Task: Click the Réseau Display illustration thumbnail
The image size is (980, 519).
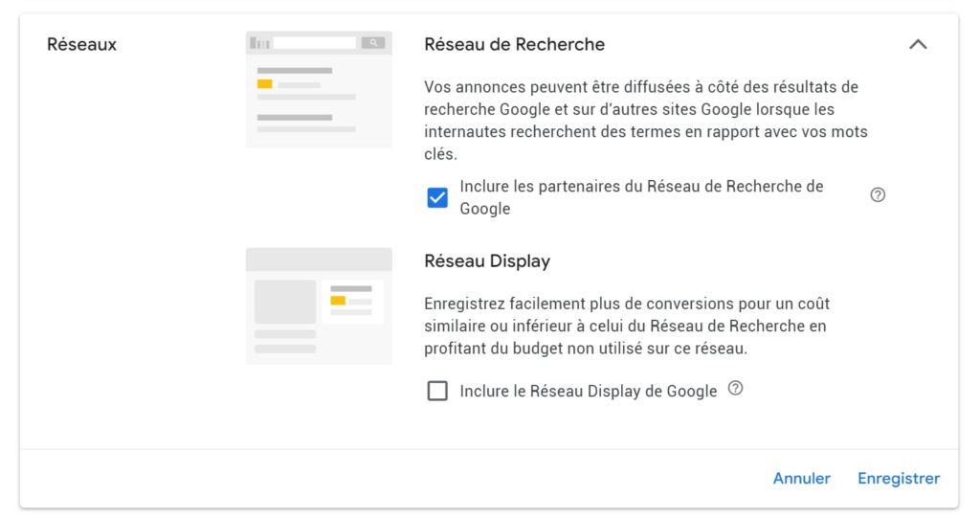Action: 319,305
